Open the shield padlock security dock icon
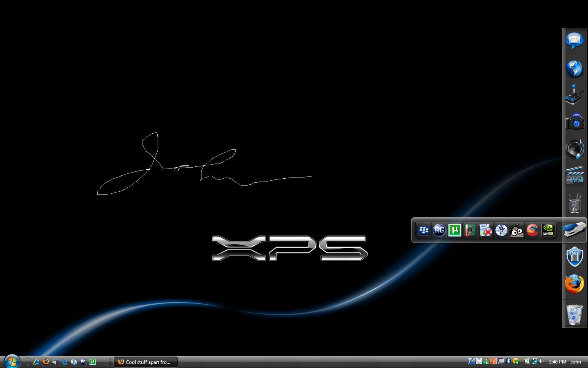The image size is (588, 368). [575, 256]
